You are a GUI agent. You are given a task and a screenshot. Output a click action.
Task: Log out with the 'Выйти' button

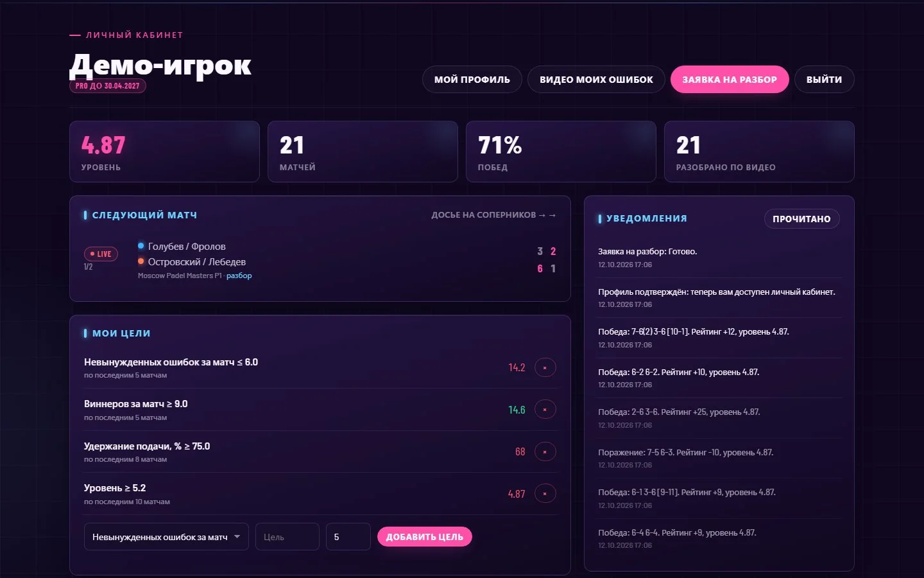[x=824, y=80]
